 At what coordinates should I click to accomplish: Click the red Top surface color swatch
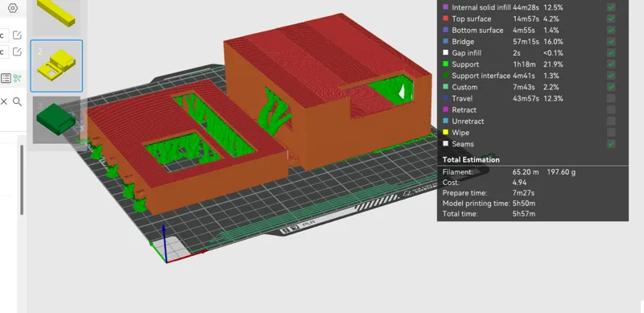click(x=446, y=19)
